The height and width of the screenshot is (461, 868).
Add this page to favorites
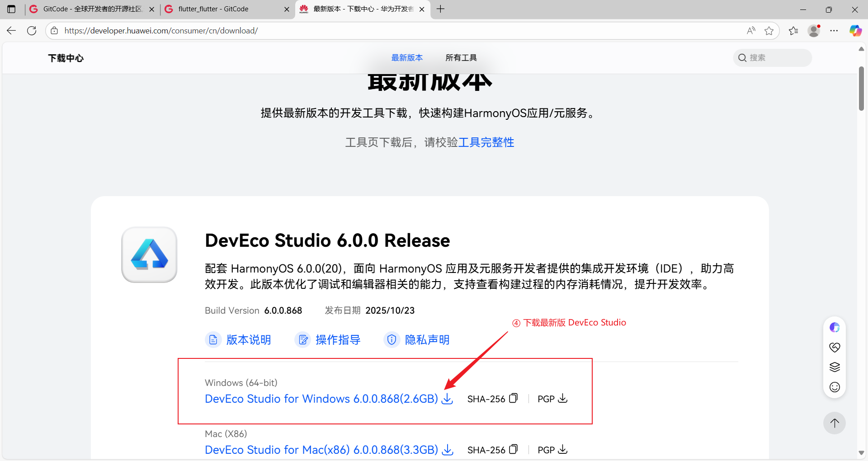[769, 31]
